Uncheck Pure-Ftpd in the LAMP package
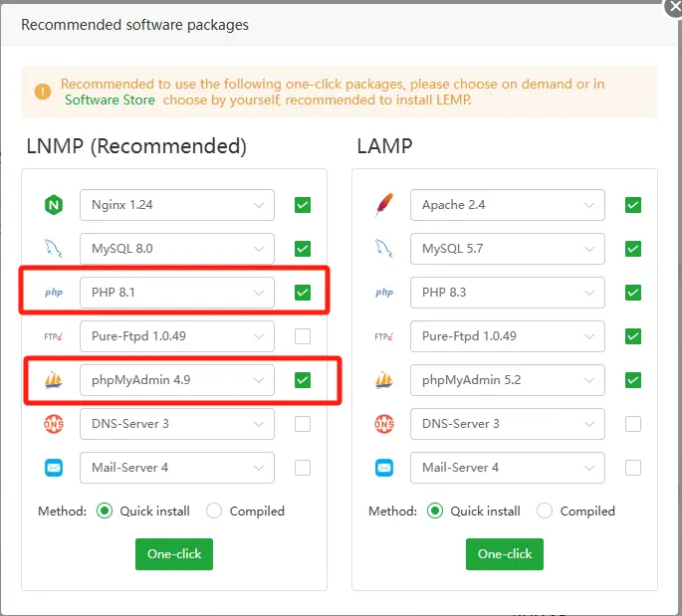The width and height of the screenshot is (682, 616). (x=633, y=336)
